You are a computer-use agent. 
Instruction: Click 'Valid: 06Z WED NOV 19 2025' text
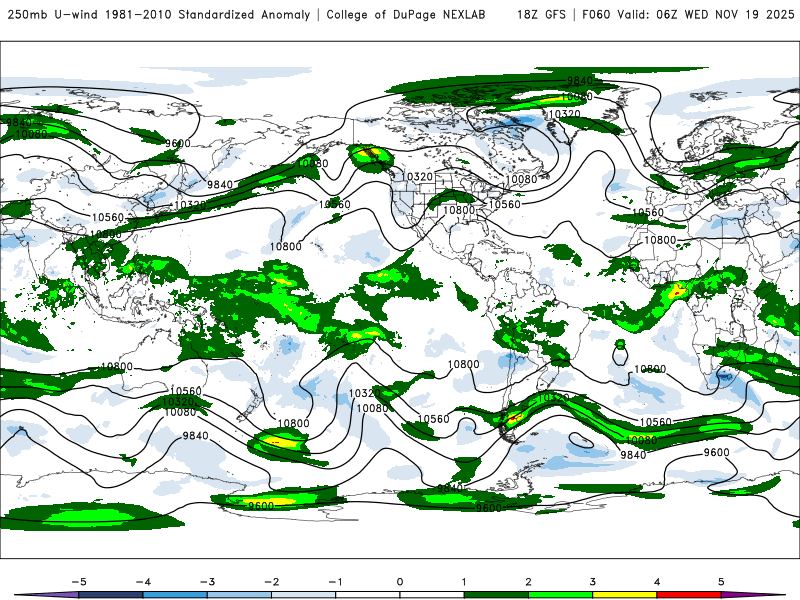point(706,15)
